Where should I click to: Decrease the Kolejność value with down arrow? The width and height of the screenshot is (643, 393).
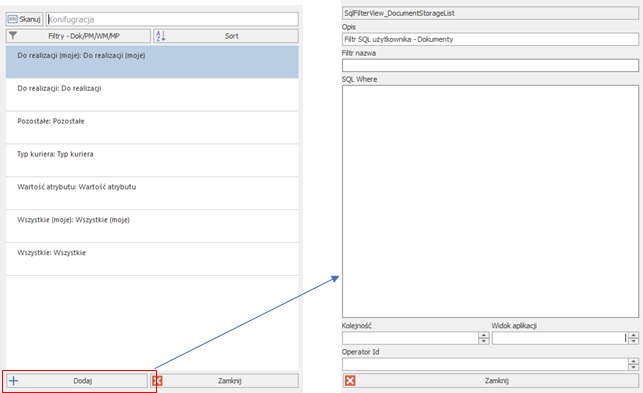coord(484,341)
